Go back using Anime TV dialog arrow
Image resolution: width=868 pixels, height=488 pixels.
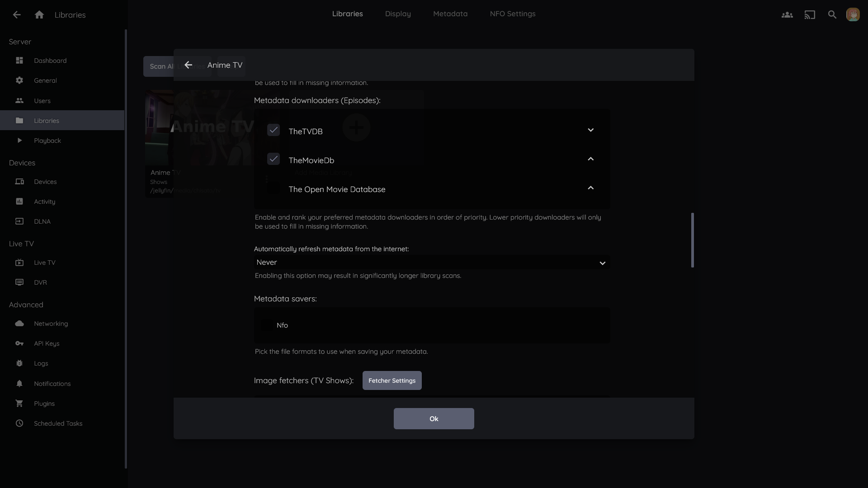[x=189, y=65]
